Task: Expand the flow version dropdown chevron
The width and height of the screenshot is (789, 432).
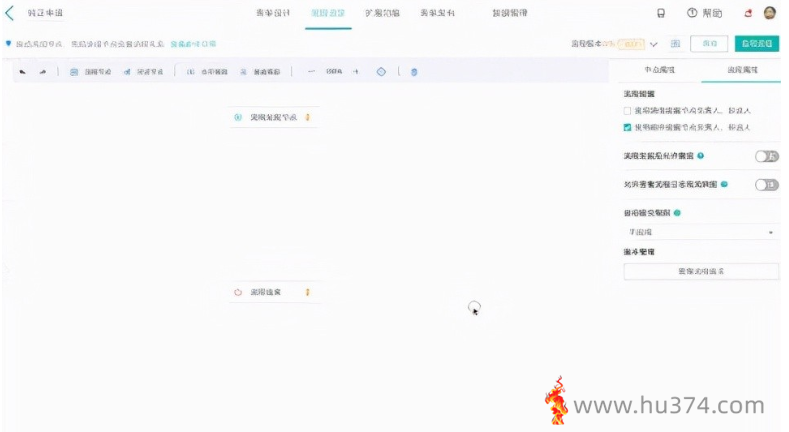Action: click(654, 44)
